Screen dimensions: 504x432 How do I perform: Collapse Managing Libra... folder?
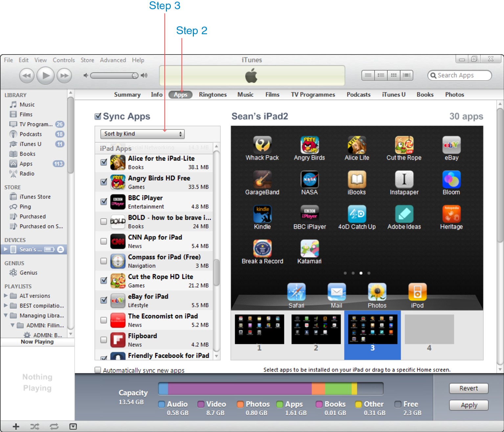(x=6, y=315)
